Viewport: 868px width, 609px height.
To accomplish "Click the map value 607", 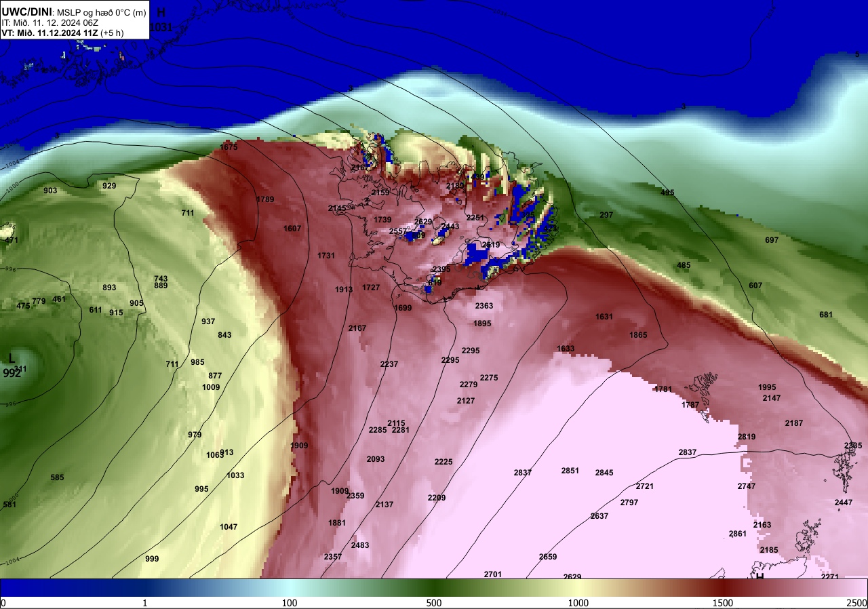I will pos(755,286).
